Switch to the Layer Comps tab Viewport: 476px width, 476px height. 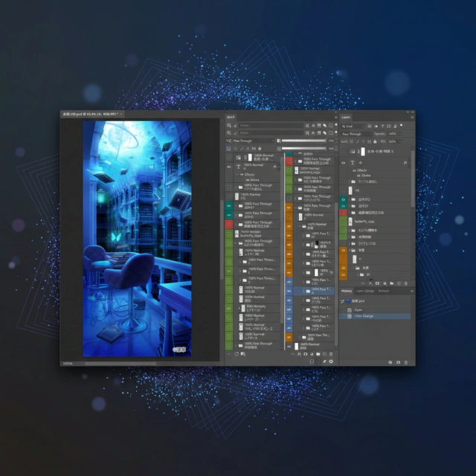[365, 291]
